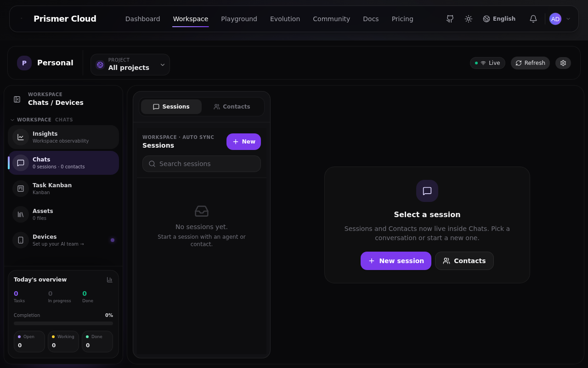Image resolution: width=588 pixels, height=368 pixels.
Task: Open the Community nav item
Action: coord(331,19)
